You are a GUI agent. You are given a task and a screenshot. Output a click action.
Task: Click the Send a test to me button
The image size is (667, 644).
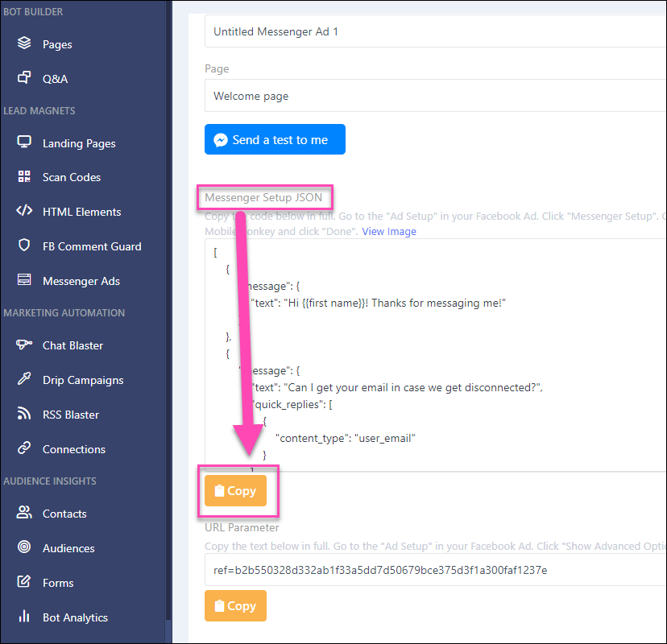275,139
